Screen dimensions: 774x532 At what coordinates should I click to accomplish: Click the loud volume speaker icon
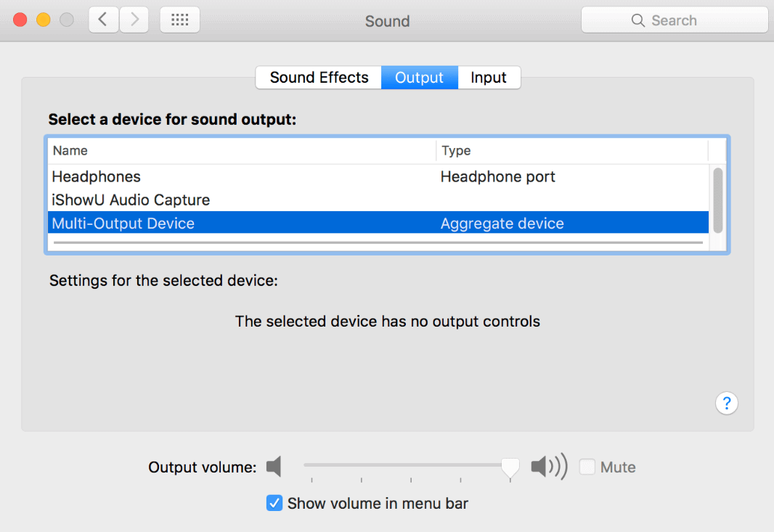pyautogui.click(x=548, y=467)
